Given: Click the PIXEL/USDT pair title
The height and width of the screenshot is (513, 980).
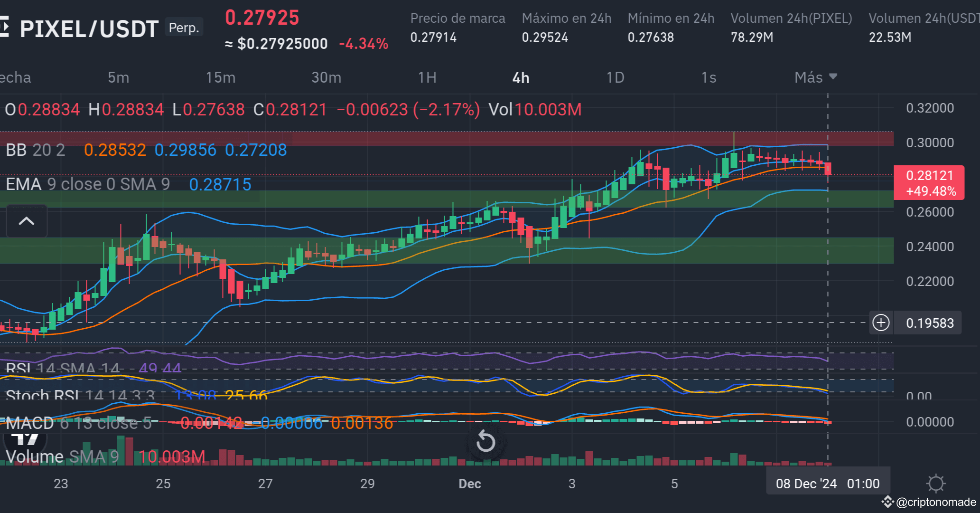Looking at the screenshot, I should coord(89,29).
